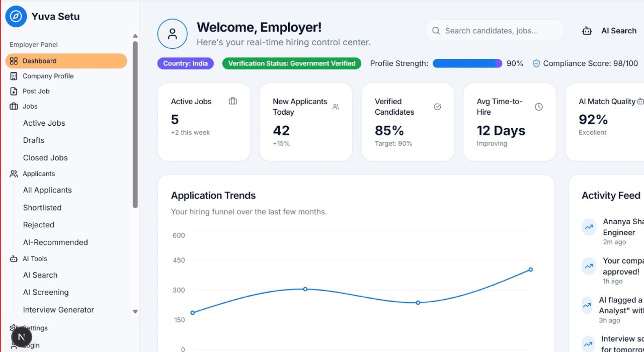Click the Profile Strength progress bar
The width and height of the screenshot is (644, 352).
[467, 63]
